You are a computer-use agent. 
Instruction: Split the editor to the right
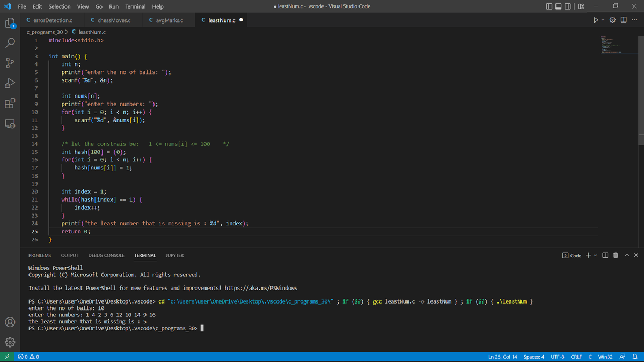(x=624, y=20)
